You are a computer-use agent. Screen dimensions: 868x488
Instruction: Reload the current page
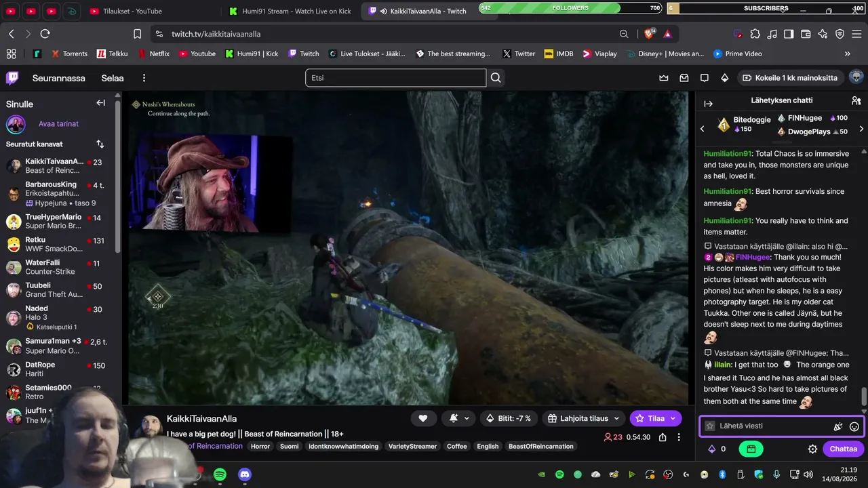coord(45,34)
